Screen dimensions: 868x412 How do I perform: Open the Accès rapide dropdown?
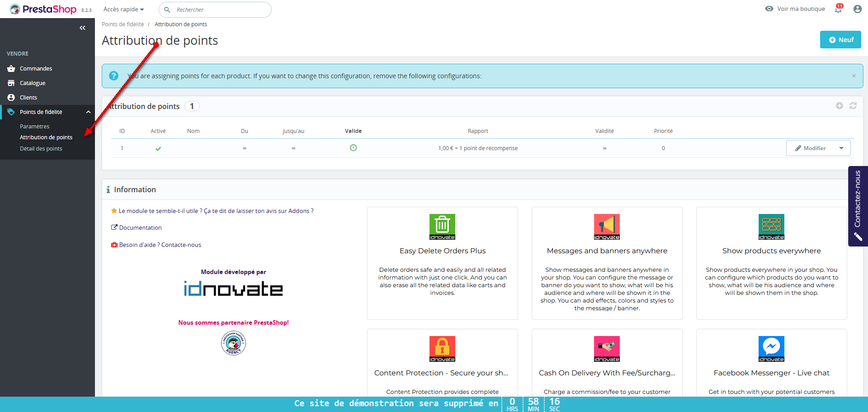click(123, 9)
